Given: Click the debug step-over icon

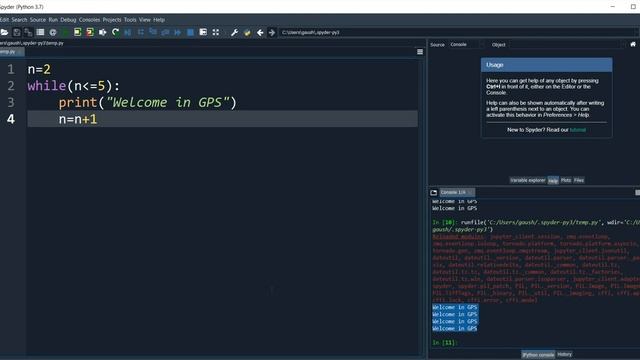Looking at the screenshot, I should pyautogui.click(x=140, y=32).
